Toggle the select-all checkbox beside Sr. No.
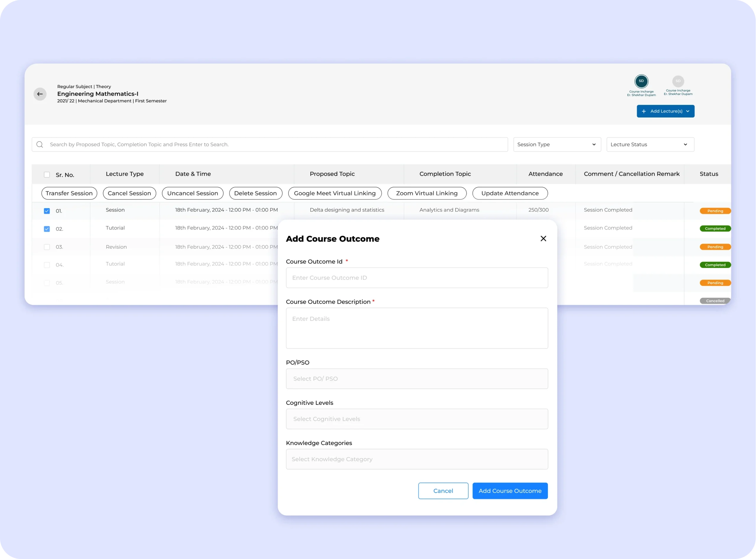Image resolution: width=756 pixels, height=559 pixels. tap(47, 175)
